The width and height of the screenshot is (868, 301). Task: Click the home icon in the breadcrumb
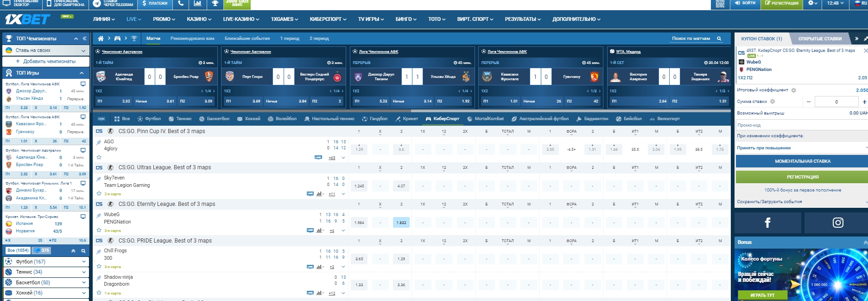pos(101,38)
